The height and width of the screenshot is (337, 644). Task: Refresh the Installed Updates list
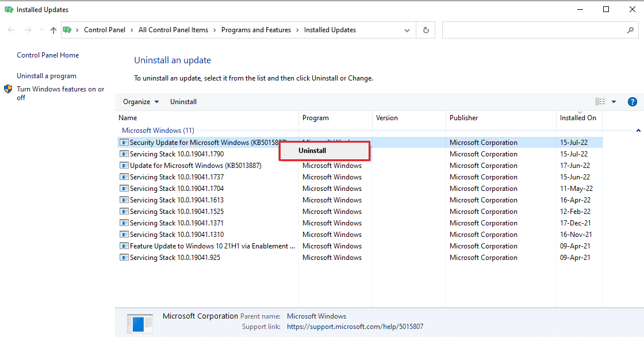(x=426, y=30)
